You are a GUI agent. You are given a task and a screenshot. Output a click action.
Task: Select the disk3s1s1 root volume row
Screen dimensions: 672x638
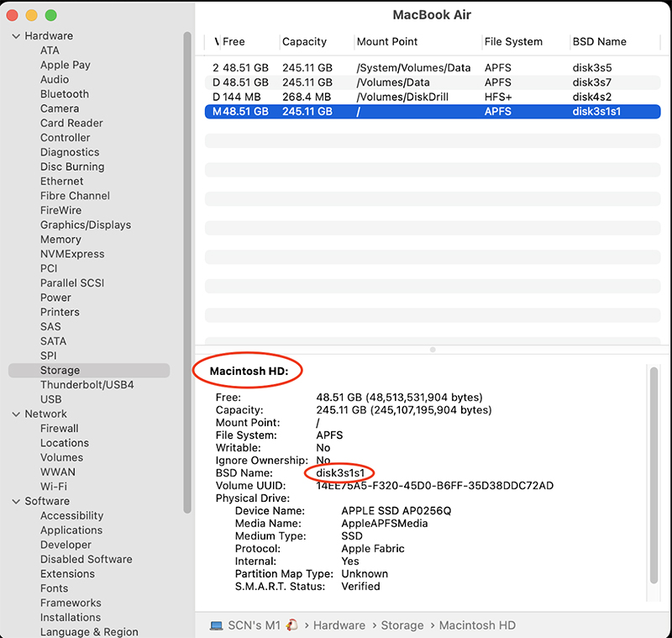[433, 112]
